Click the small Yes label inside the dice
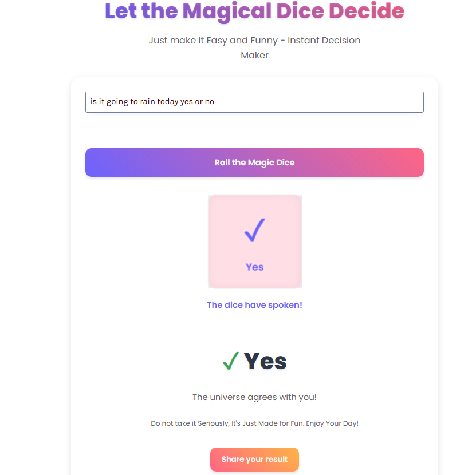The image size is (476, 475). (254, 267)
